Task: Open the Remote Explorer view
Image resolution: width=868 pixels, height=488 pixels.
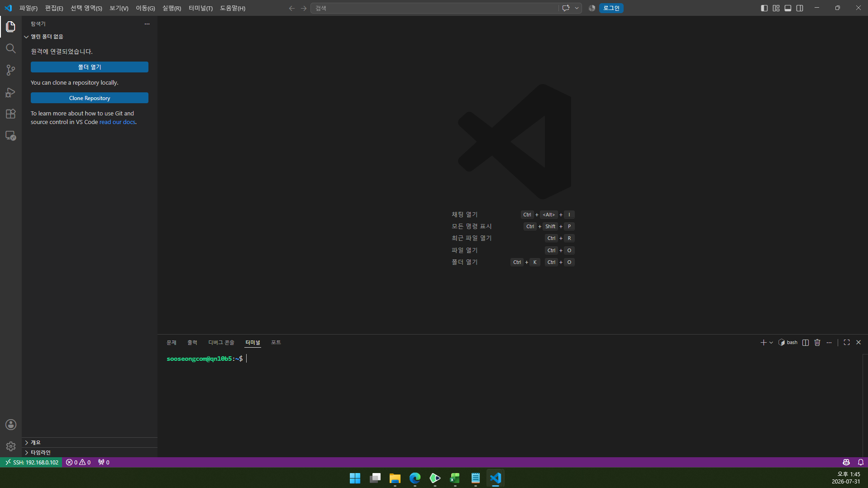Action: (x=11, y=135)
